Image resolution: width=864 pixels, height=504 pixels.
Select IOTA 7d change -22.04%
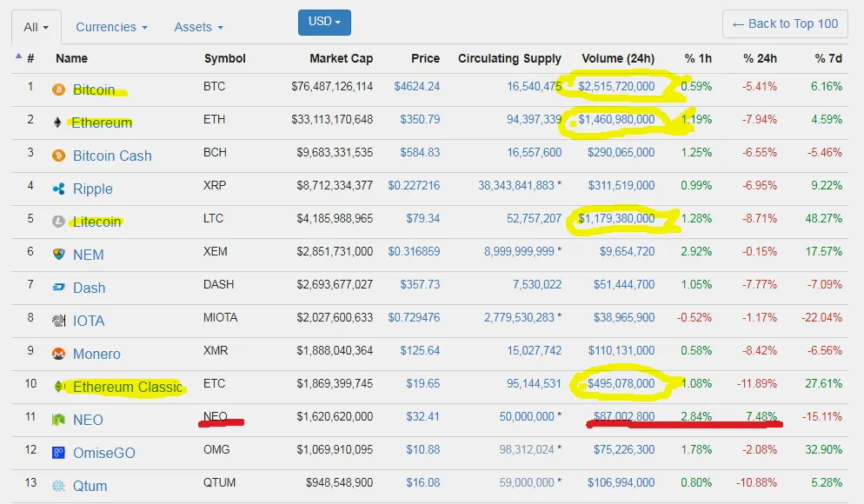(821, 318)
